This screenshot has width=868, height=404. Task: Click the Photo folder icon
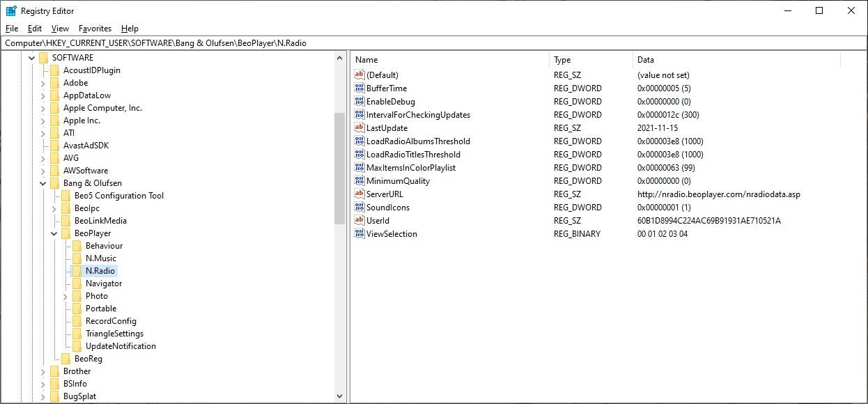click(x=77, y=296)
